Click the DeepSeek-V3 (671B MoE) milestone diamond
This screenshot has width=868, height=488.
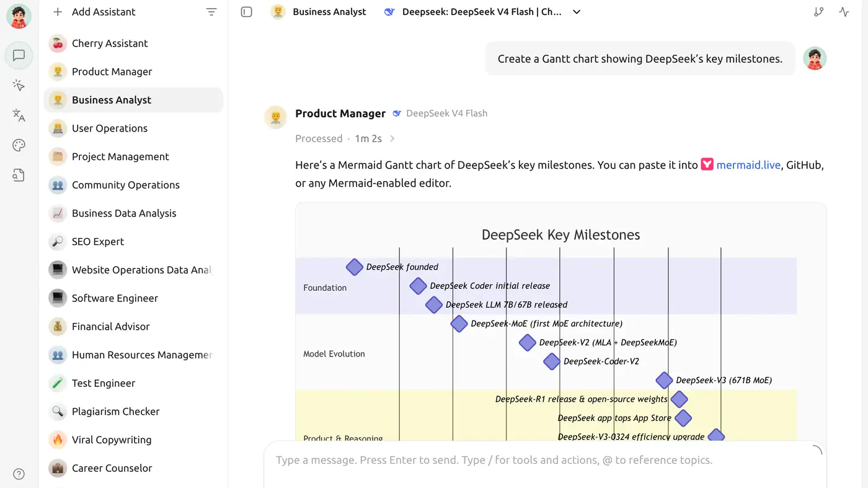click(x=664, y=381)
